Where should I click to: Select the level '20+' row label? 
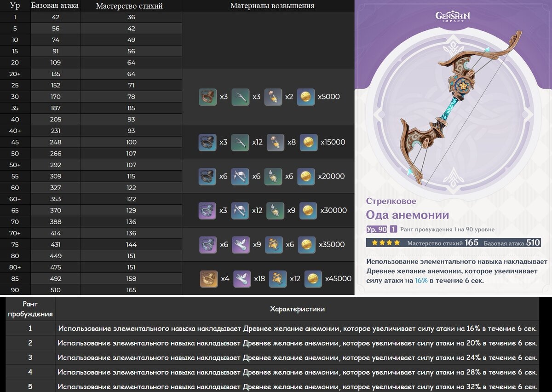coord(15,74)
